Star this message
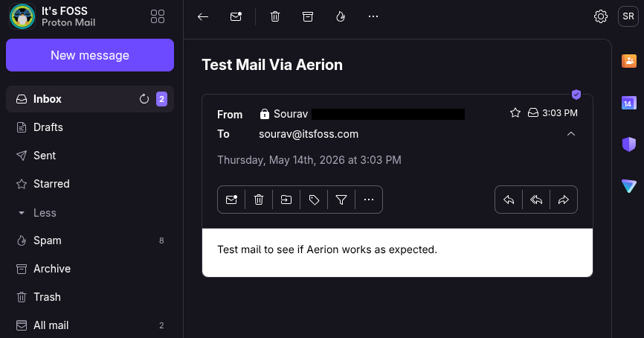Viewport: 644px width, 338px height. [515, 112]
